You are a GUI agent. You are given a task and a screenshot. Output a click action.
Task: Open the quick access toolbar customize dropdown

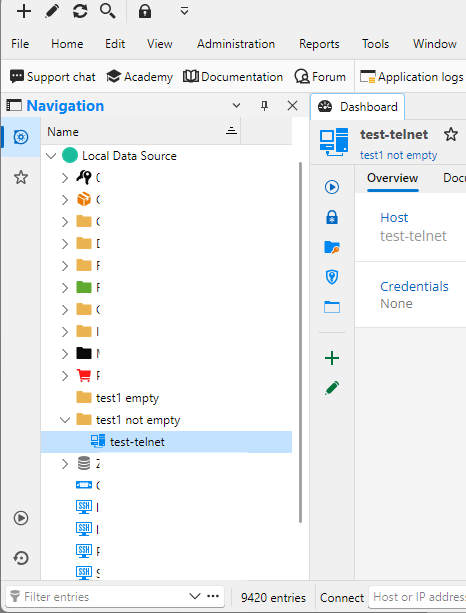[x=185, y=11]
